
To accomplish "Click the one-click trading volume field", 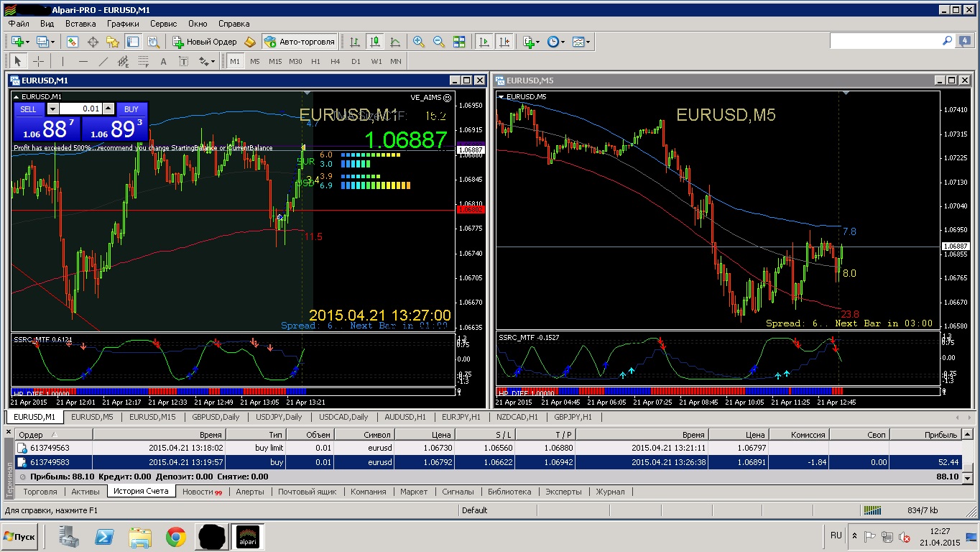I will click(x=80, y=109).
